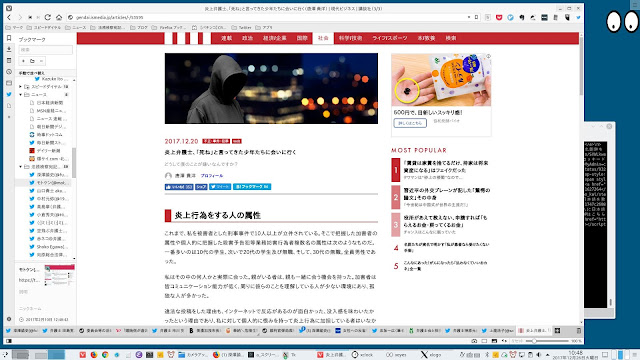Open Chrome from the taskbar
This screenshot has width=640, height=360.
coord(105,355)
